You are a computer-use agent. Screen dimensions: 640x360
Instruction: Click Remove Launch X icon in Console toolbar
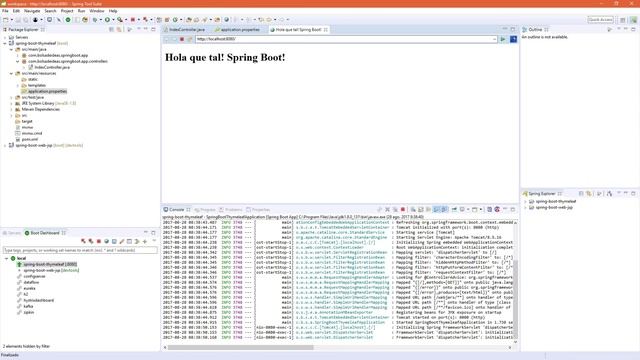tap(387, 209)
